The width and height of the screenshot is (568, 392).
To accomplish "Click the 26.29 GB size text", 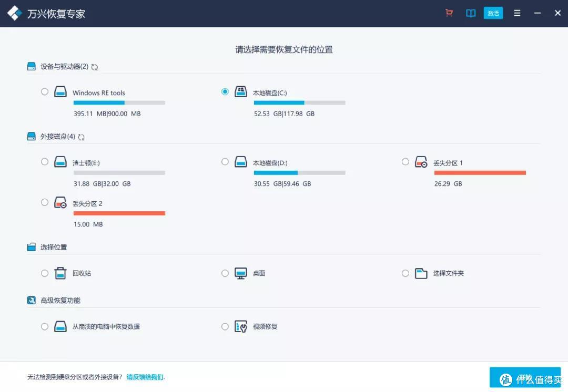I will (448, 184).
